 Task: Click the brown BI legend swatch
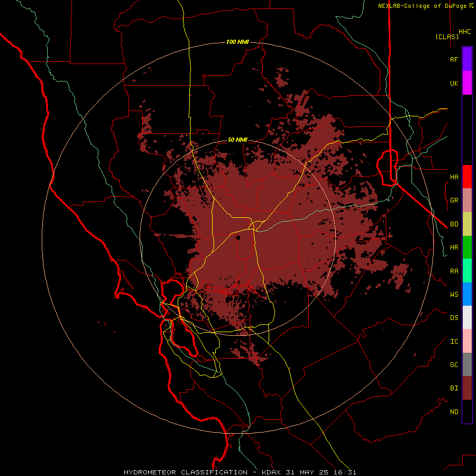(x=467, y=388)
